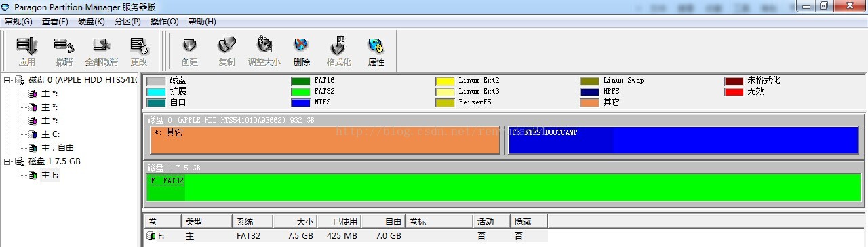868x247 pixels.
Task: Click the 卷 column header
Action: click(x=163, y=222)
